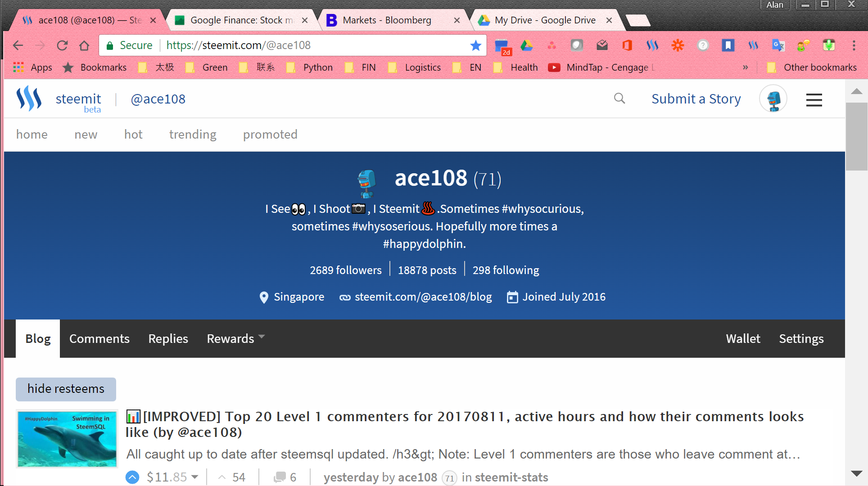Screen dimensions: 868x486
Task: Open the Apps shortcut in bookmarks bar
Action: (x=33, y=67)
